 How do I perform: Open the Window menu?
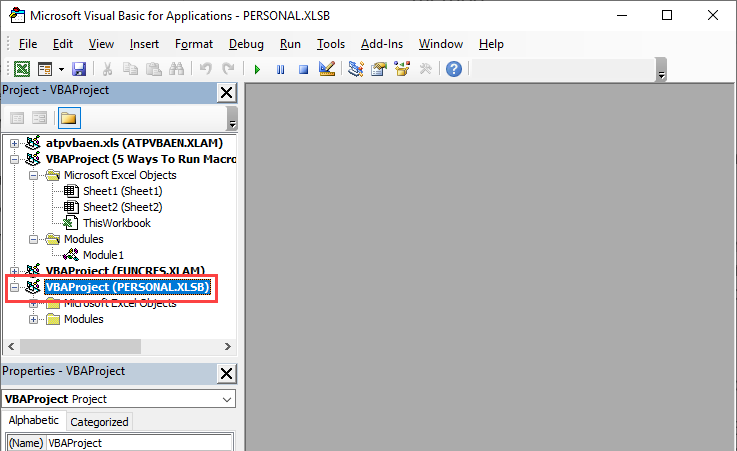point(441,44)
